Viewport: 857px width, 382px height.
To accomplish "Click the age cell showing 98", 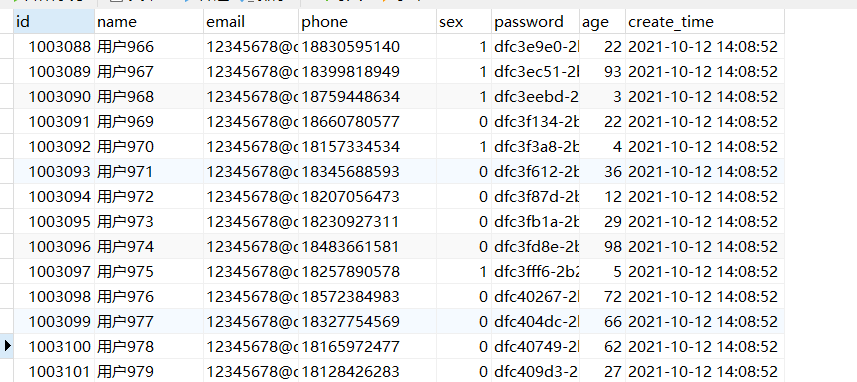I will 602,246.
